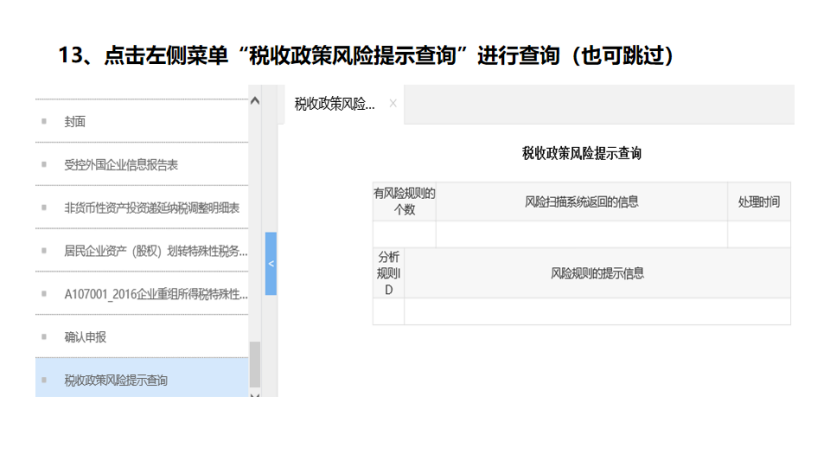Close the 税收政策风险 tab with the x
This screenshot has height=468, width=831.
pyautogui.click(x=392, y=104)
